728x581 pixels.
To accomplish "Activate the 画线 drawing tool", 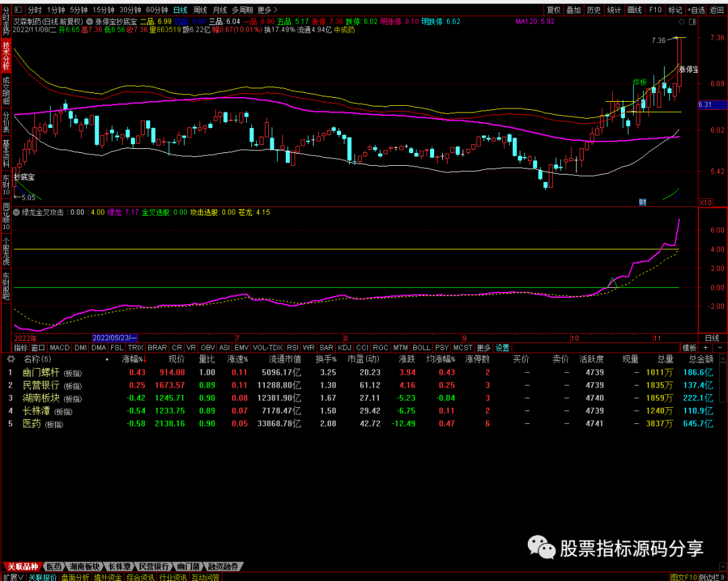I will coord(634,9).
